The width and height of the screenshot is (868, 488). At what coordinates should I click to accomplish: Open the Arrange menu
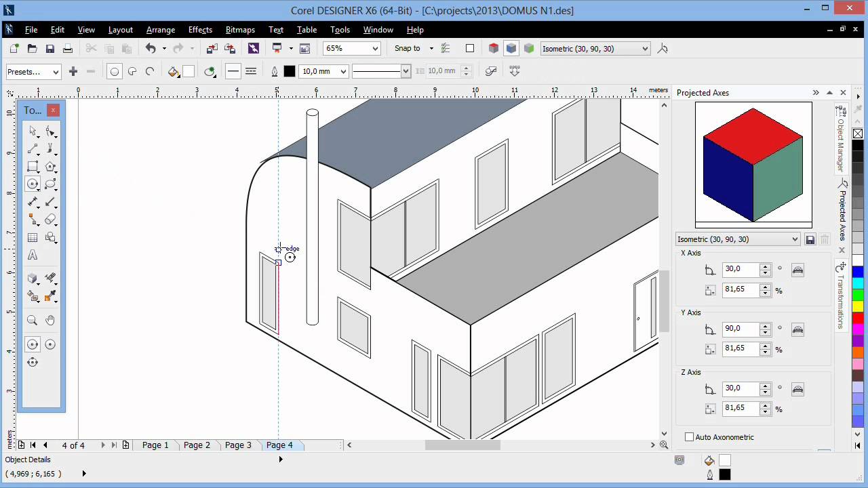click(x=160, y=30)
